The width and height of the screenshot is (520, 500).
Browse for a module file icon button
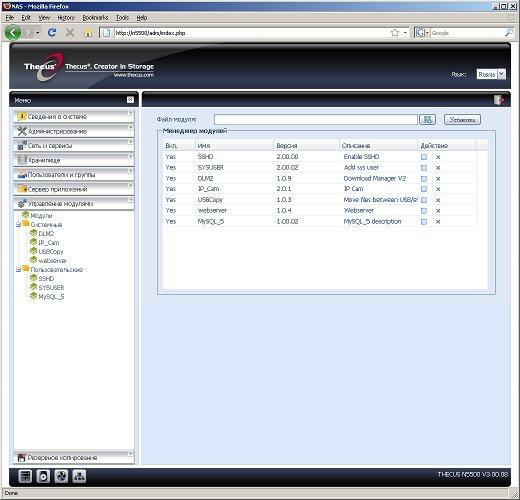coord(427,119)
